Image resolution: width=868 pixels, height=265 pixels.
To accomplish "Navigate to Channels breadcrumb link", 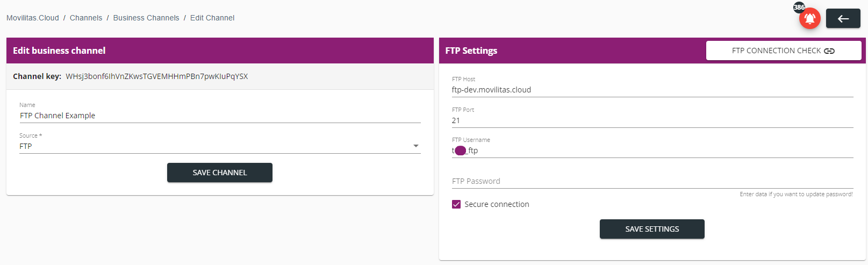I will coord(86,18).
